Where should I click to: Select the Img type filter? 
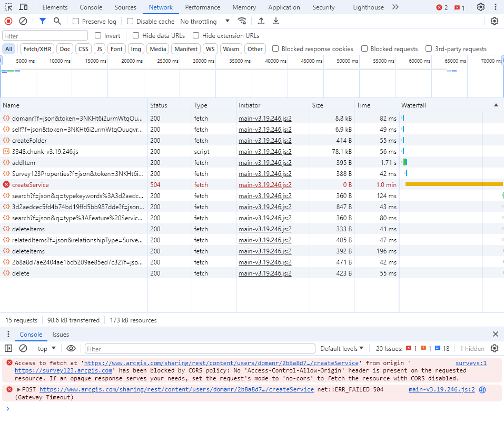pos(136,49)
